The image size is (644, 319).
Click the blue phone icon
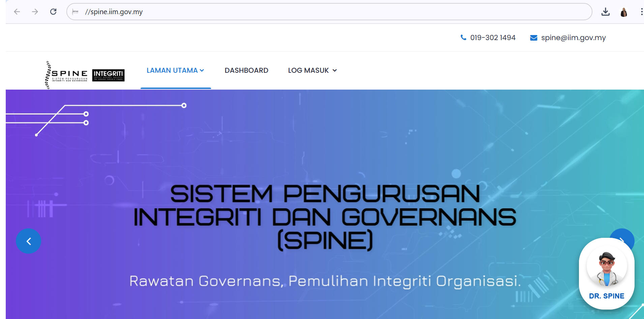tap(463, 37)
